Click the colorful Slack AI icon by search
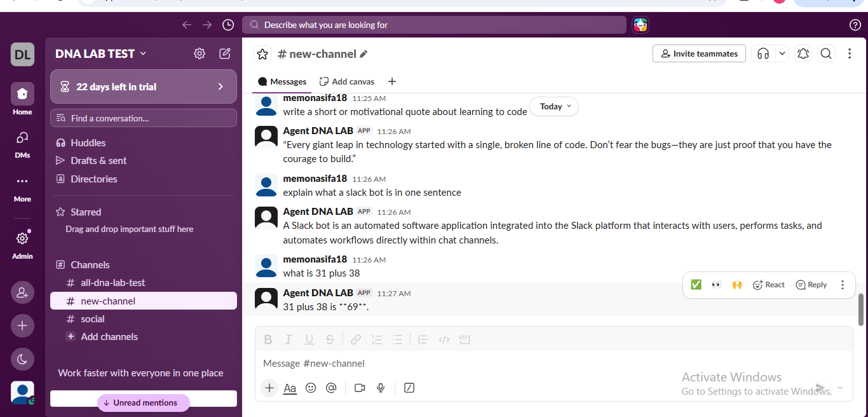 641,25
